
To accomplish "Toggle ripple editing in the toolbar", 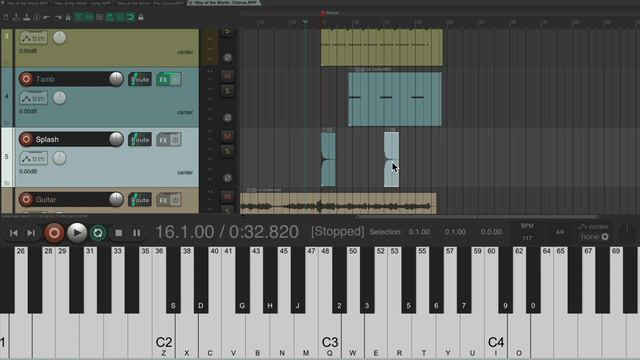I will coord(99,17).
